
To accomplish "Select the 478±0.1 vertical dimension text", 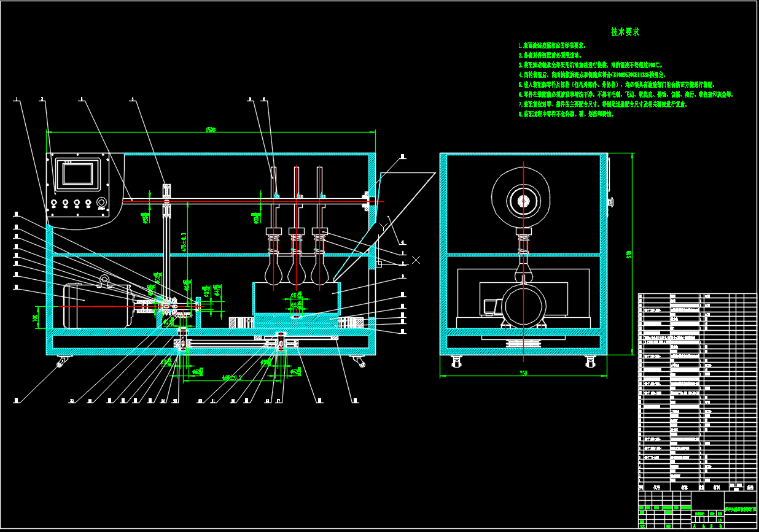I will tap(184, 242).
